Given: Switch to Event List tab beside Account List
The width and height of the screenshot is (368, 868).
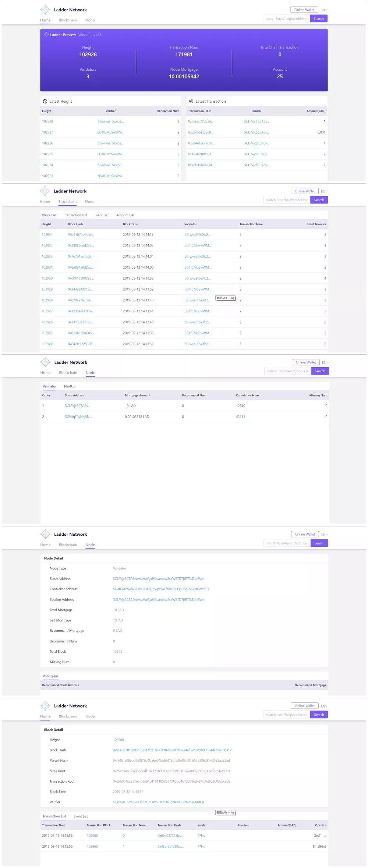Looking at the screenshot, I should [102, 215].
